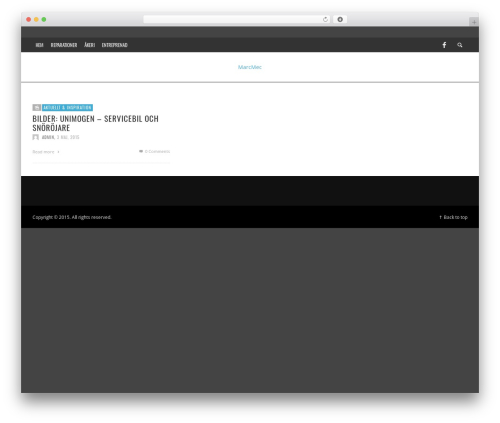The height and width of the screenshot is (423, 500).
Task: Minimize the window with yellow button
Action: click(36, 19)
